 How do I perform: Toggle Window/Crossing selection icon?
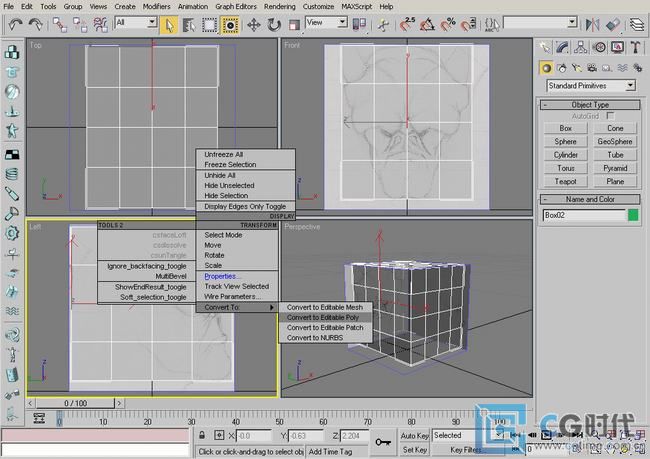click(230, 24)
